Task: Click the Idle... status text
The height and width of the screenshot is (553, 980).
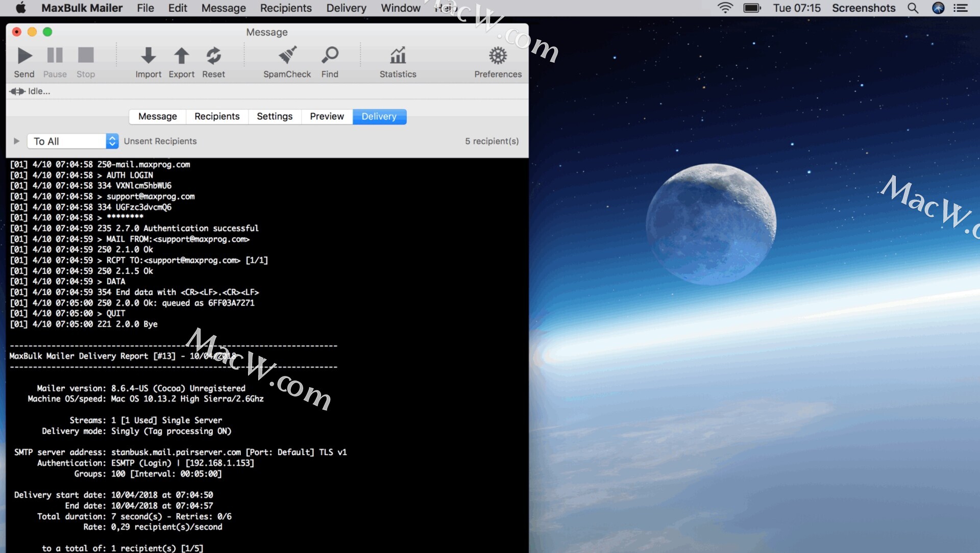Action: coord(39,91)
